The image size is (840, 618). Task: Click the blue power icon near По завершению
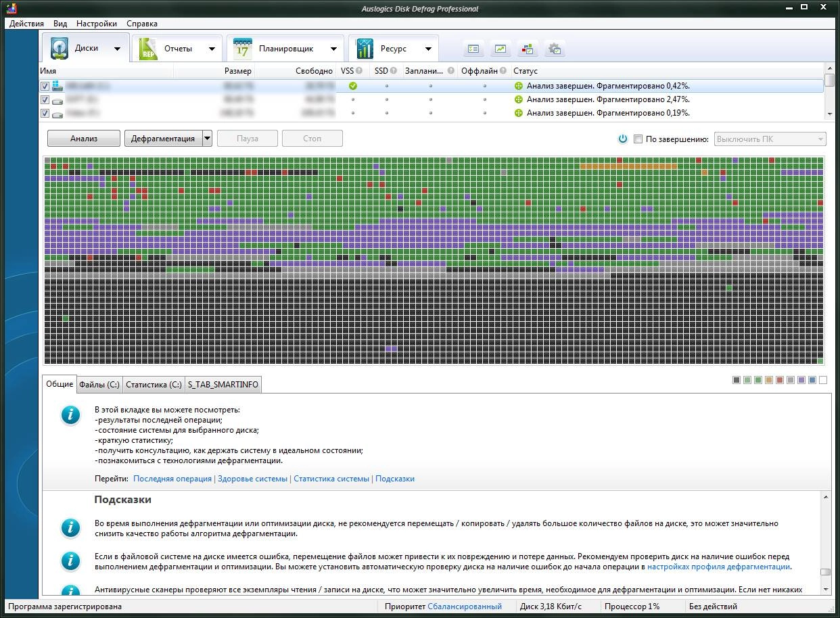click(623, 139)
